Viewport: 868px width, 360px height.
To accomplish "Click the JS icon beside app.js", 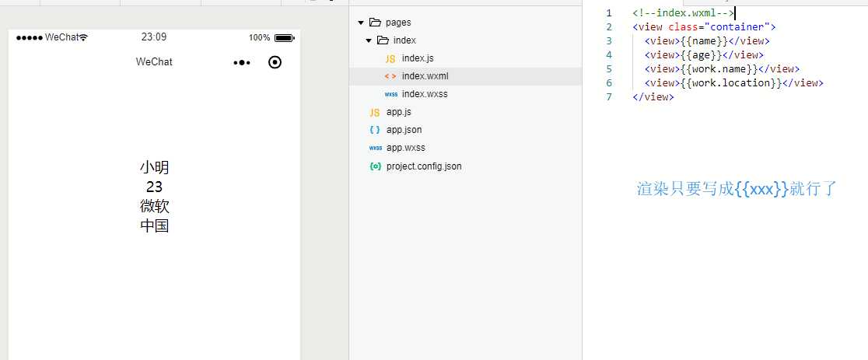I will tap(375, 112).
